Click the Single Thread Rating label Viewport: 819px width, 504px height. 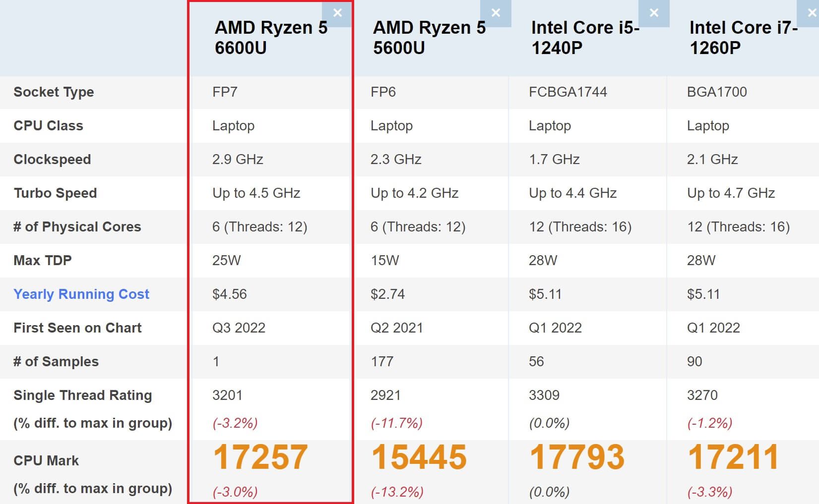coord(83,395)
